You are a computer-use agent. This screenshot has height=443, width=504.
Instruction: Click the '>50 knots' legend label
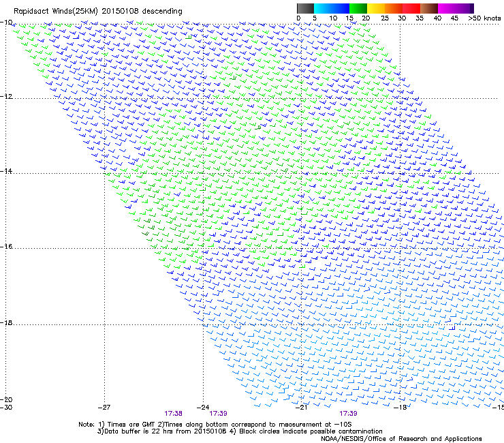[x=484, y=18]
